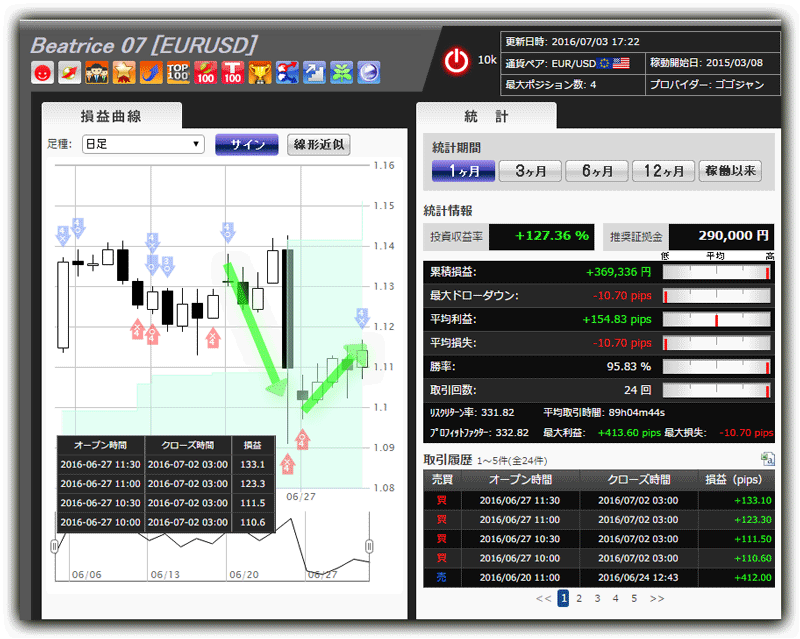Click the right chart range slider handle

(369, 546)
